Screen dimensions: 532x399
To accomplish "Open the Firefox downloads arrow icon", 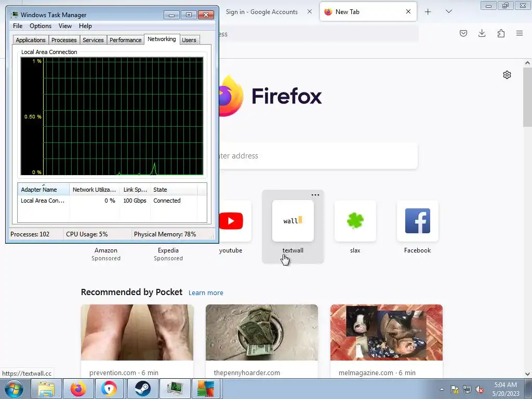I will pos(482,33).
